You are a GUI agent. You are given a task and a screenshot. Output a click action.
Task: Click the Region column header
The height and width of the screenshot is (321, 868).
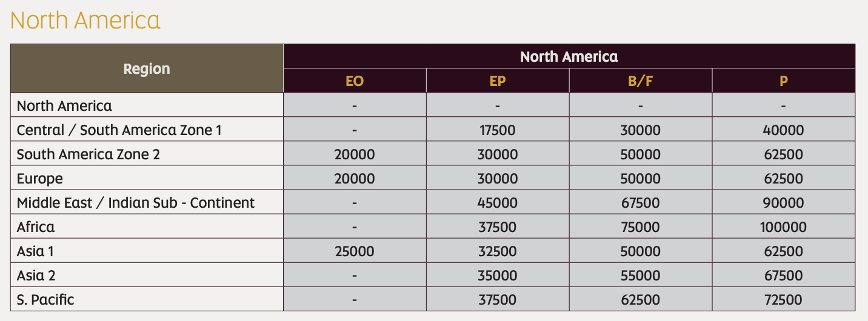(x=147, y=68)
